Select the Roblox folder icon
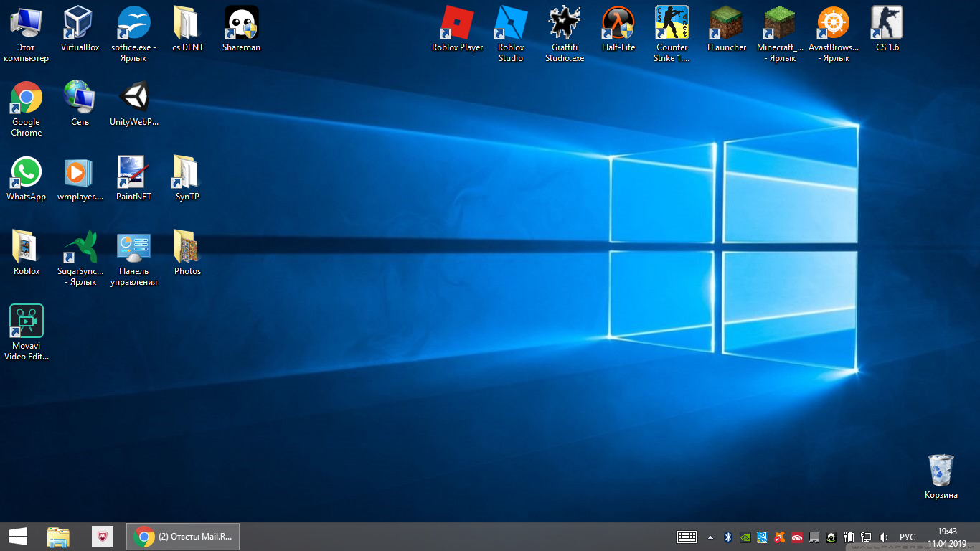The width and height of the screenshot is (980, 551). (26, 253)
